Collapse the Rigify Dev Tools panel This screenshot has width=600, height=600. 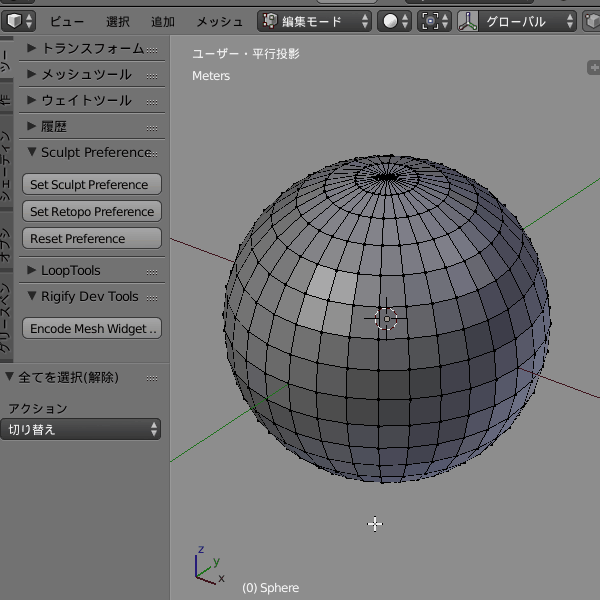click(92, 297)
